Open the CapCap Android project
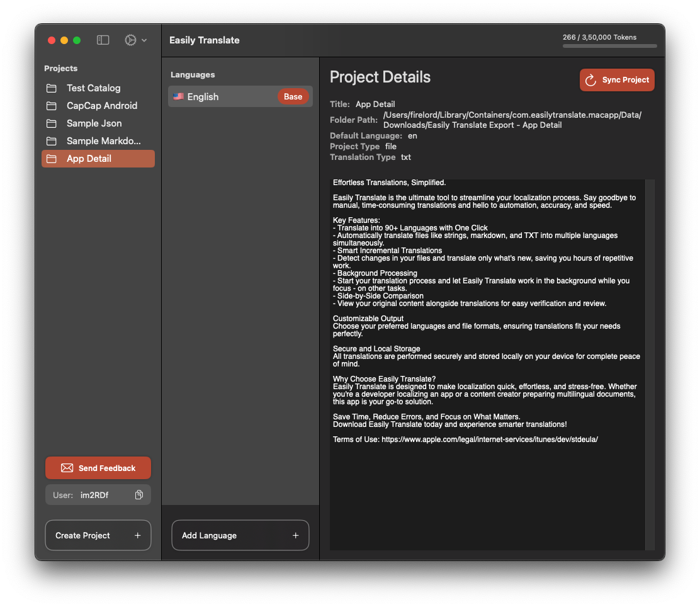 pos(101,106)
